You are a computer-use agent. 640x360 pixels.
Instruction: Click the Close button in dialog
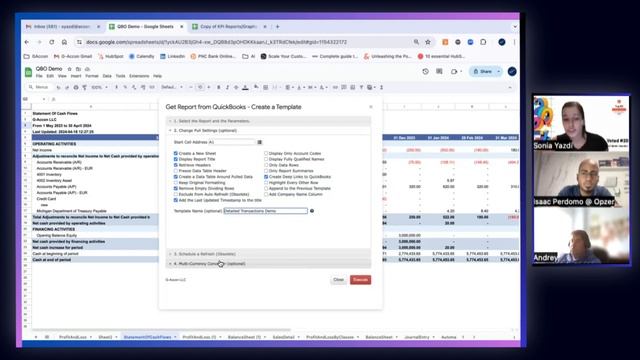click(338, 280)
